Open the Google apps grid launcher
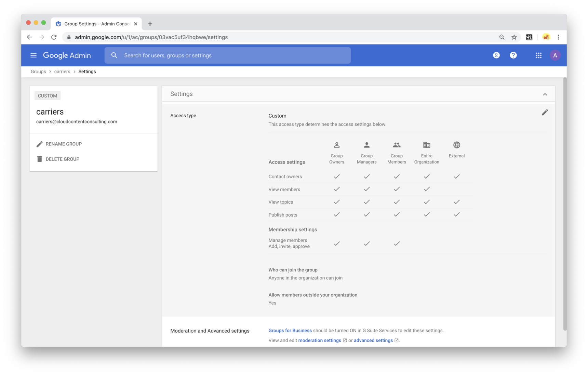Viewport: 588px width, 375px height. pyautogui.click(x=538, y=55)
